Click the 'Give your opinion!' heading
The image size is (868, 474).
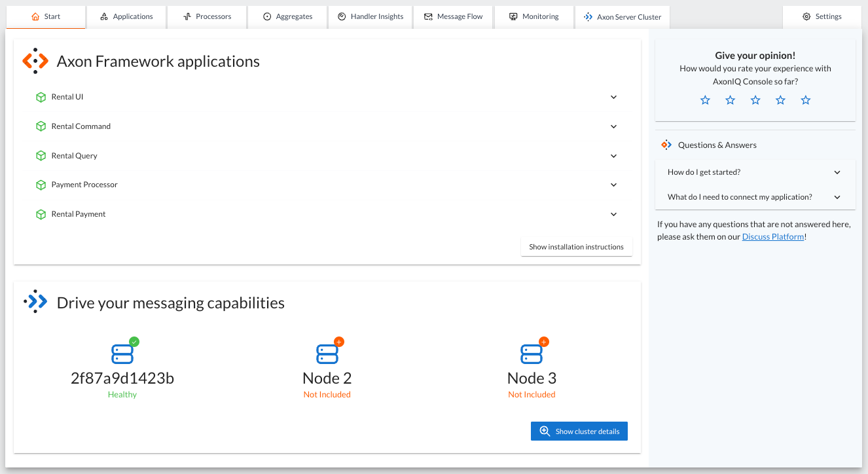click(755, 56)
